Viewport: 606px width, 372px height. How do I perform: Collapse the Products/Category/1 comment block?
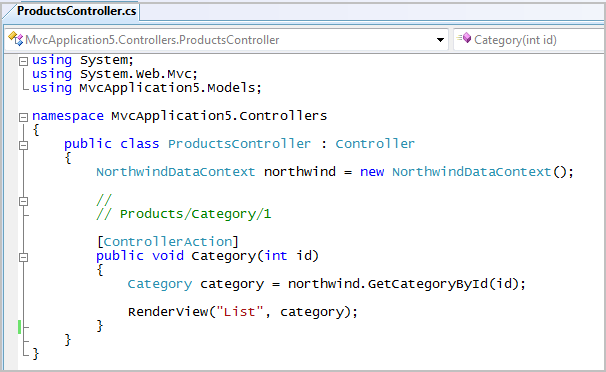(x=24, y=201)
